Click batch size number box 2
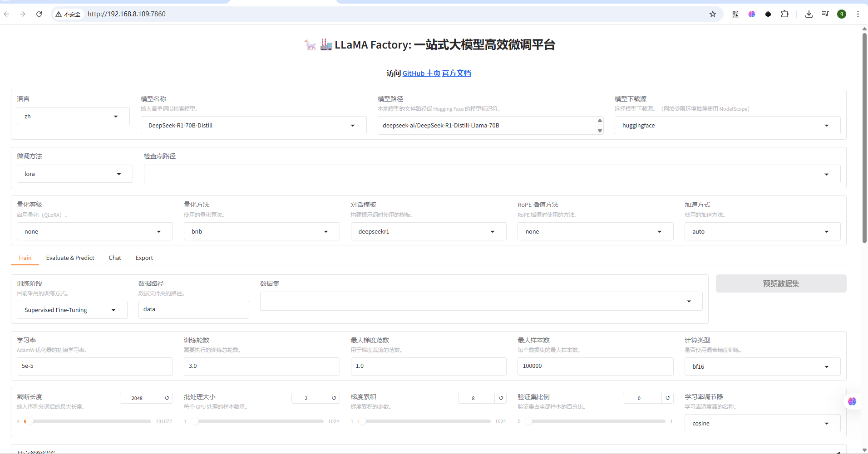Screen dimensions: 868x454 310,398
